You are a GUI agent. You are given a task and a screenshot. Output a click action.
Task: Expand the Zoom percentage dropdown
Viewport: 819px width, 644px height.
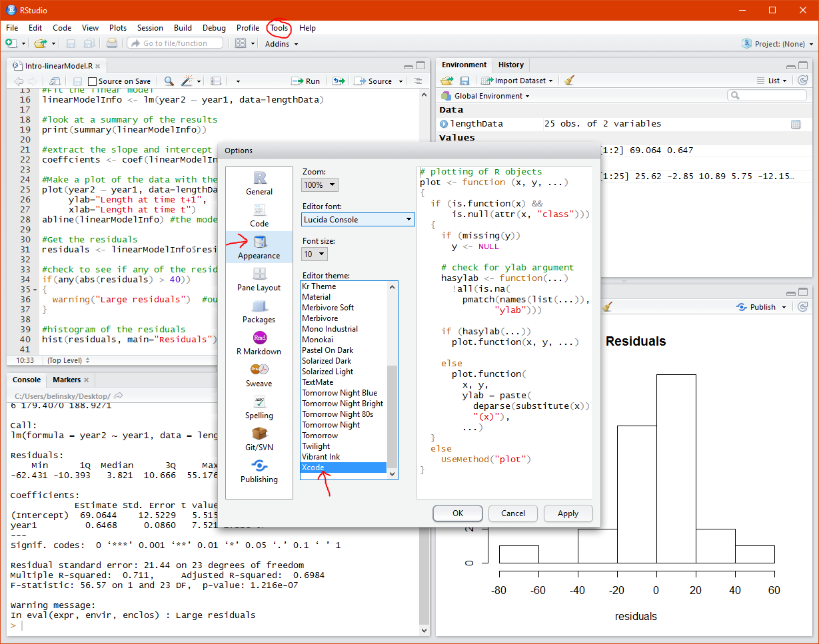[x=320, y=185]
